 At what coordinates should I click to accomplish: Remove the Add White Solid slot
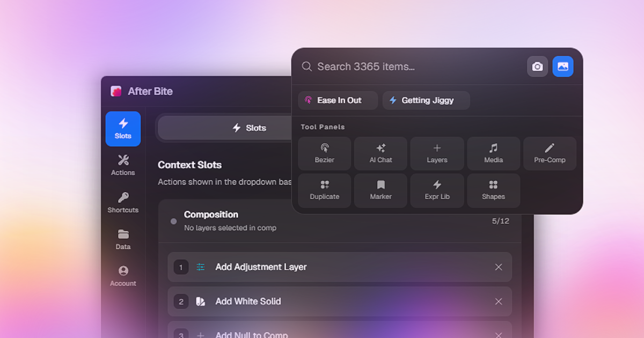[499, 302]
